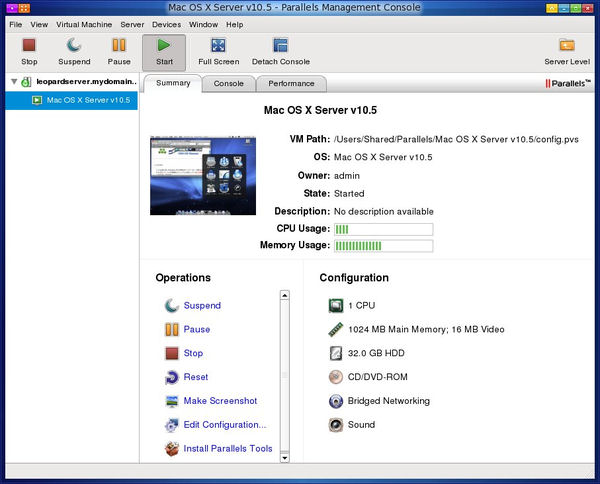Open the Window menu

coord(203,24)
